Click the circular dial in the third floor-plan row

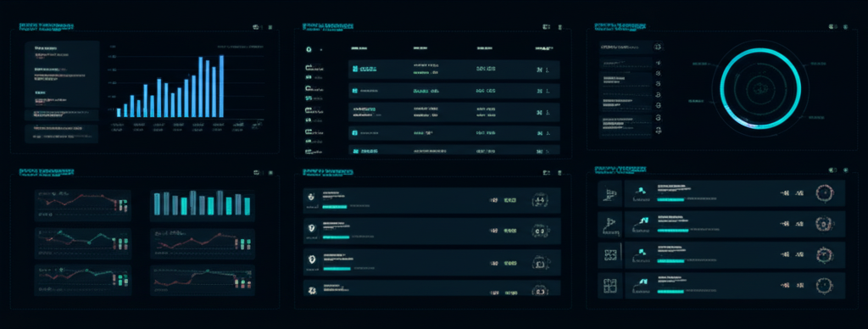point(824,254)
